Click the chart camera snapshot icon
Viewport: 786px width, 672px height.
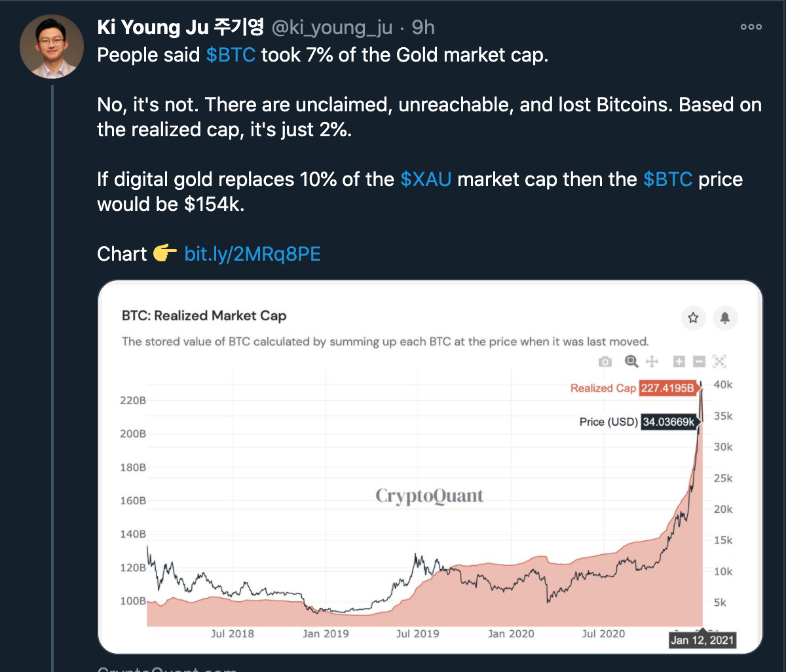tap(605, 362)
